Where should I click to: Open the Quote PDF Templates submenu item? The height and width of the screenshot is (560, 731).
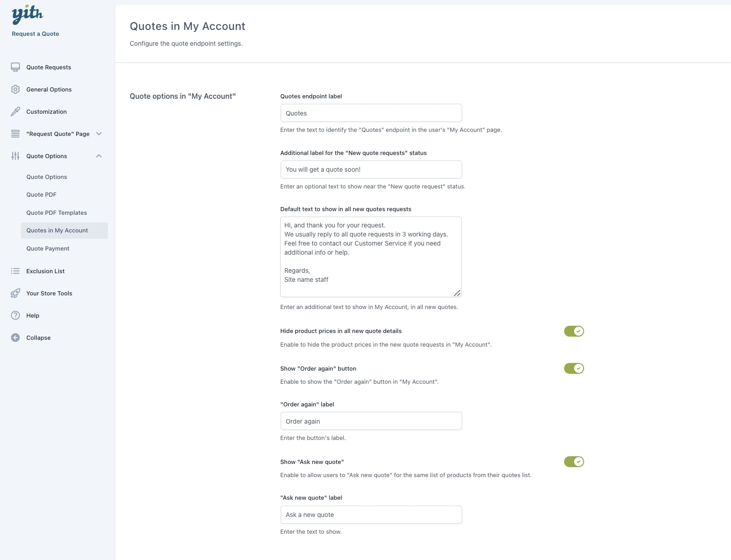(57, 212)
